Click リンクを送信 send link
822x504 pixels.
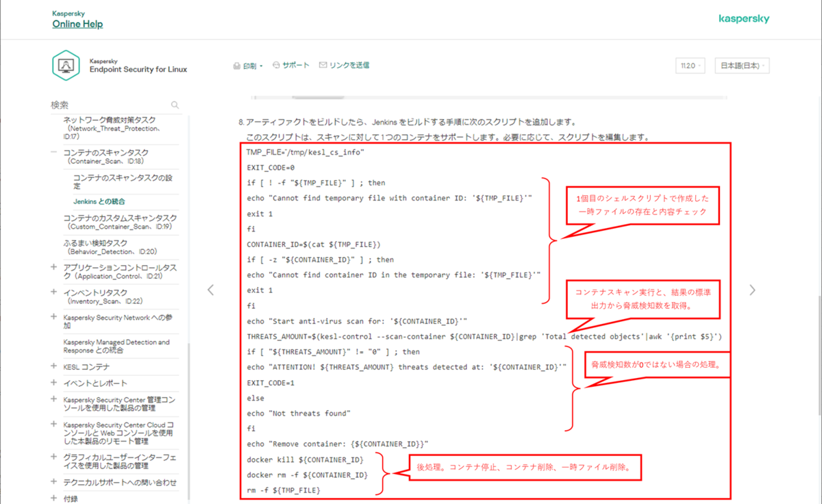(x=349, y=65)
